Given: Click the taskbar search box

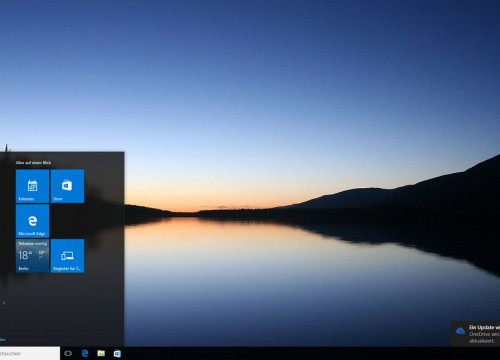Looking at the screenshot, I should tap(30, 353).
